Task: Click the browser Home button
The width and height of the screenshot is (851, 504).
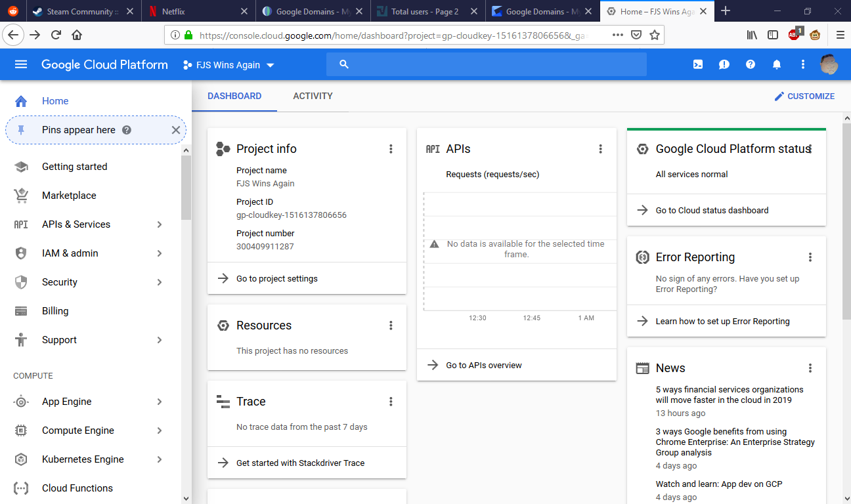Action: click(77, 35)
